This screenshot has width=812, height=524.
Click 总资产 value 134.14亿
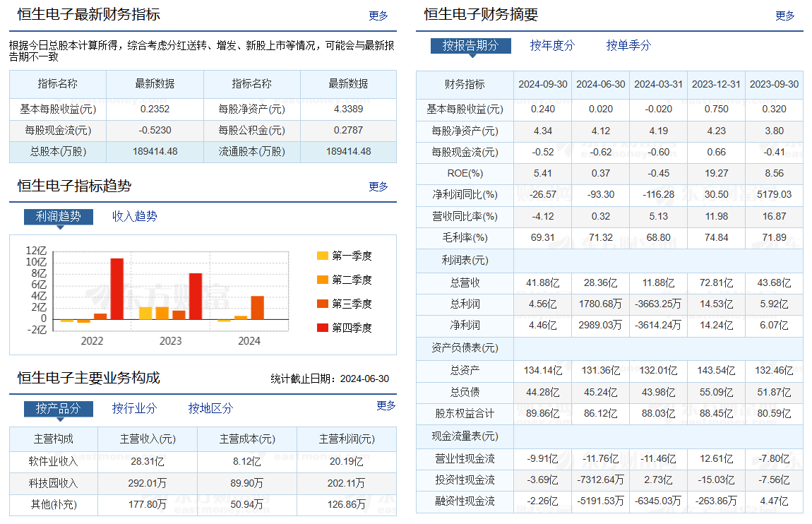tap(543, 371)
